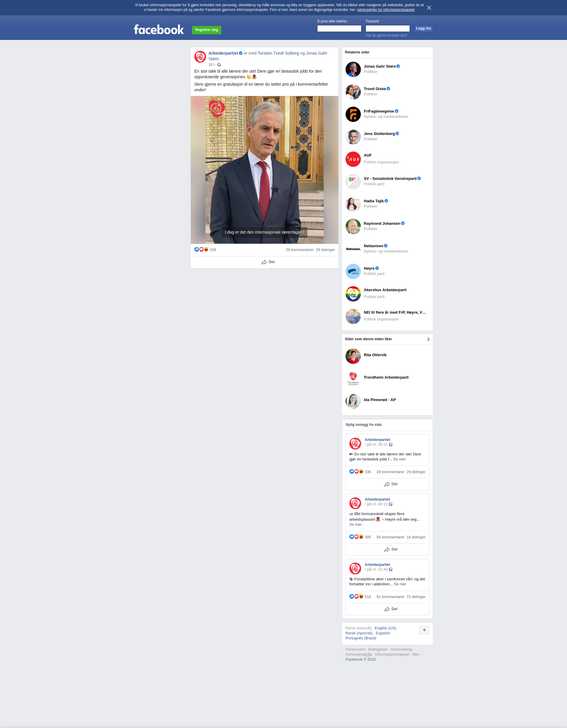Open FriFagbevegelse page avatar
Viewport: 567px width, 728px height.
point(353,114)
